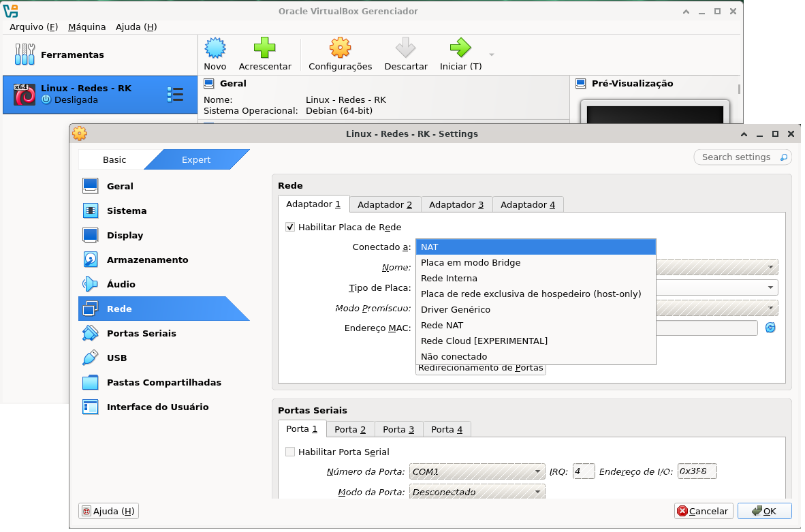Open Modo da Porta Desconectado dropdown
Viewport: 805px width, 532px height.
click(477, 492)
